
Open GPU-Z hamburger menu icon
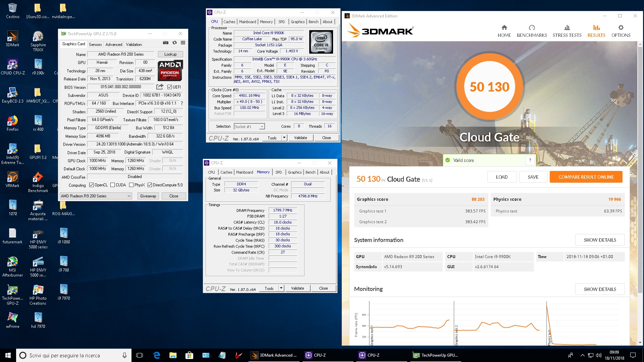click(x=183, y=43)
